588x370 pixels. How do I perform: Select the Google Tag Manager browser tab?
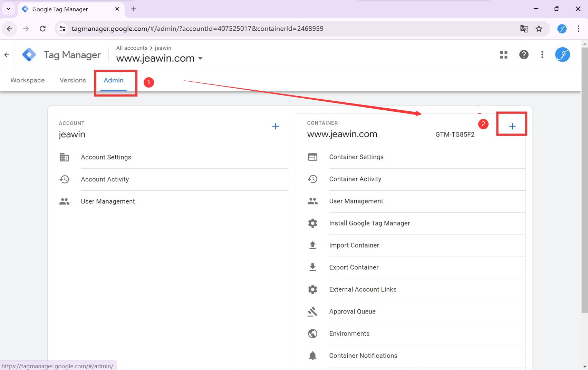click(71, 9)
